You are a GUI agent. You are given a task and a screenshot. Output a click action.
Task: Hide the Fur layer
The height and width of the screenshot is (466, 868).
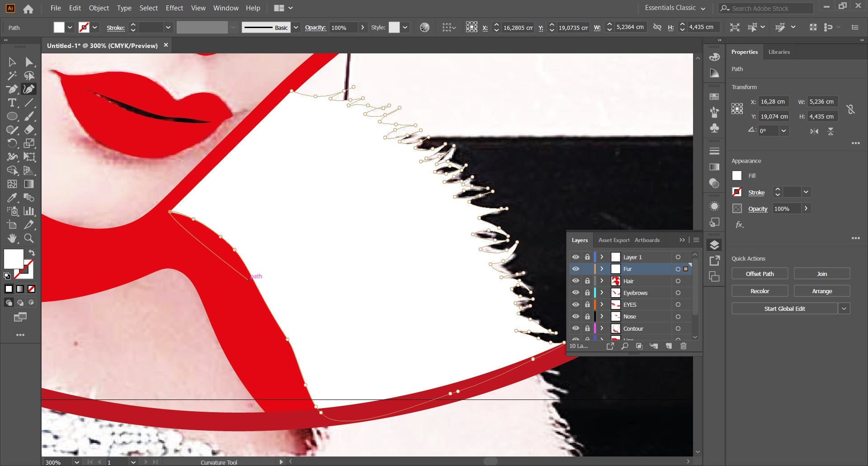tap(576, 269)
